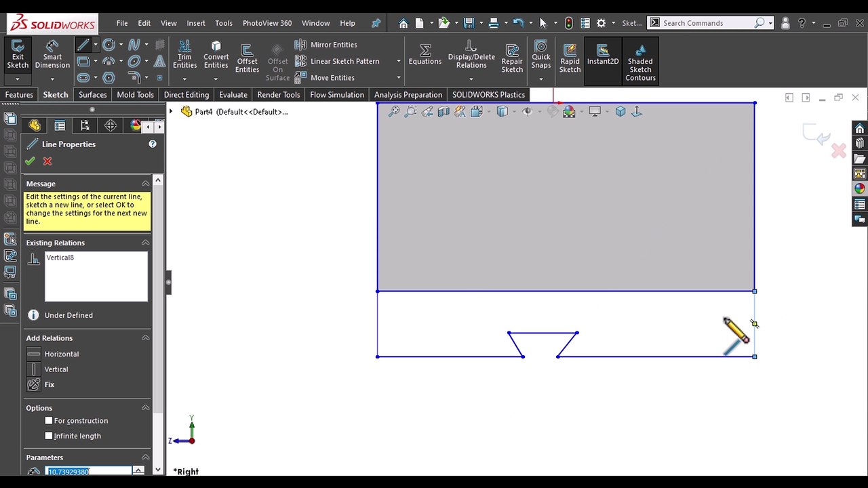The height and width of the screenshot is (488, 868).
Task: Choose the Circle sketch tool
Action: point(108,45)
